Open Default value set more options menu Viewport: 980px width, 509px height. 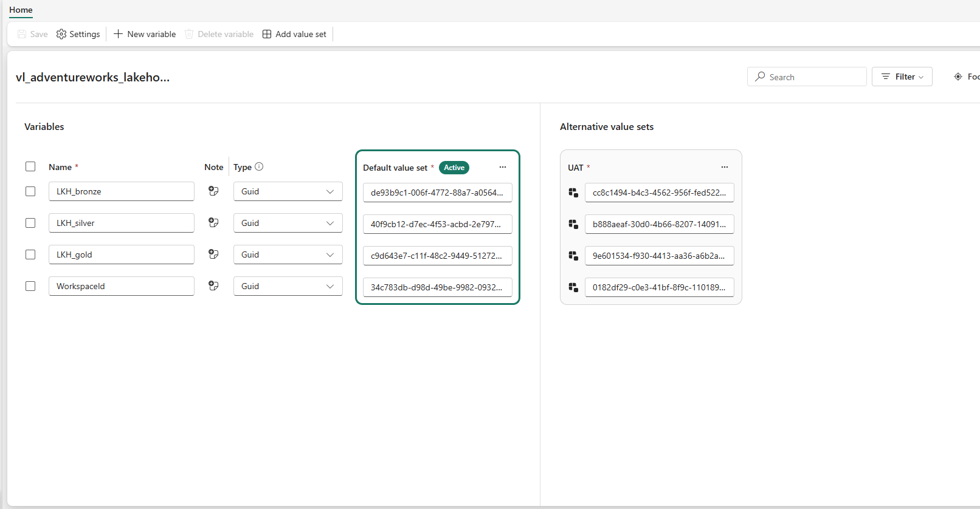[503, 167]
